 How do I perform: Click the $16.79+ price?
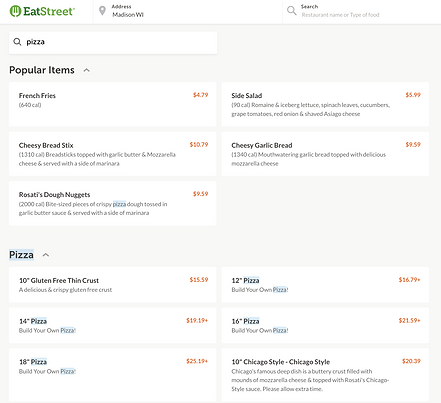[410, 280]
